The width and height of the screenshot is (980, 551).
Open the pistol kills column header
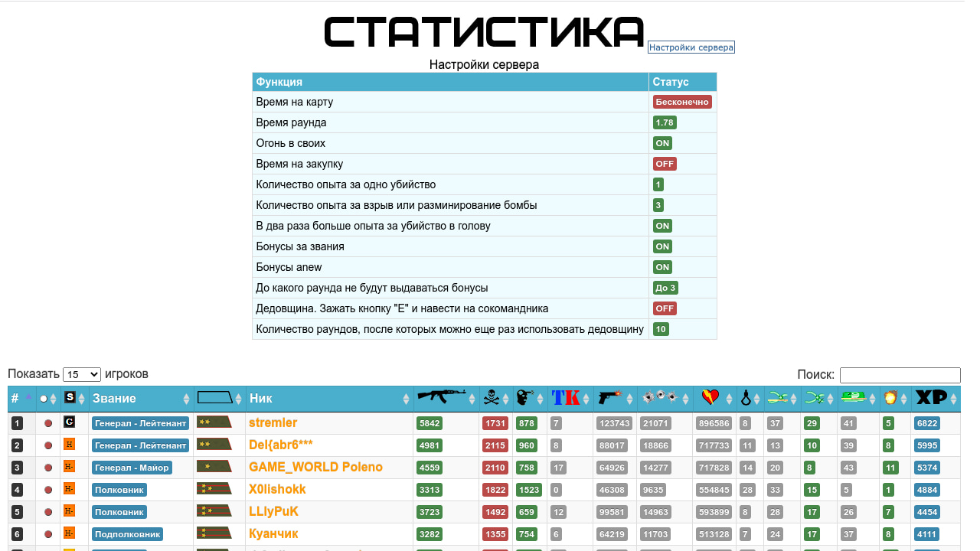point(609,398)
